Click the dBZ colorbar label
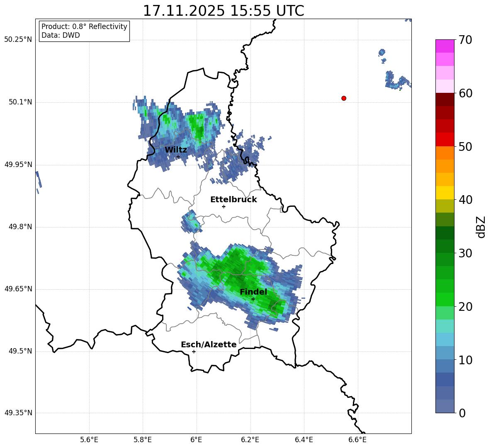 (x=481, y=227)
